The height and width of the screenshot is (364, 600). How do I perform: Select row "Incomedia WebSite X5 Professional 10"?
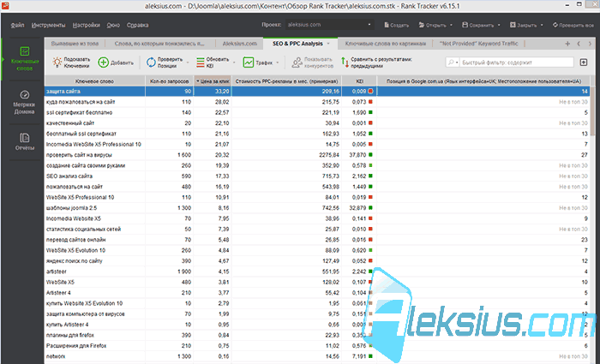(x=317, y=145)
